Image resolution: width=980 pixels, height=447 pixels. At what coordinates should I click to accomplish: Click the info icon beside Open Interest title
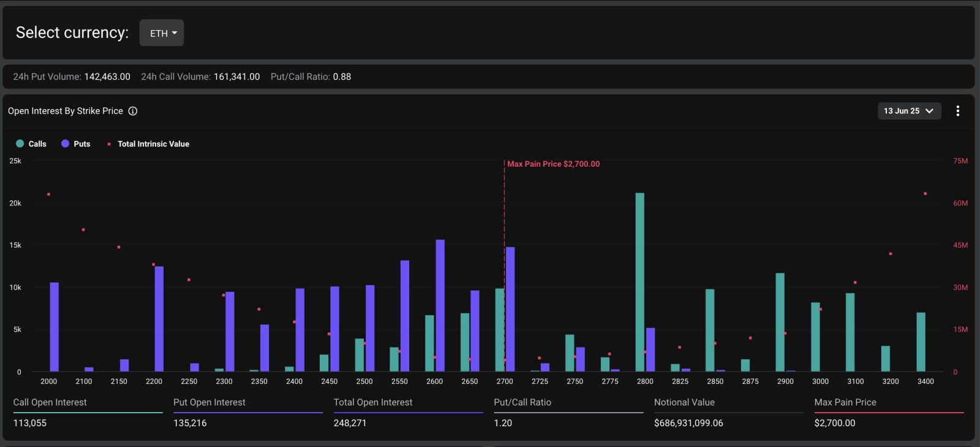[x=133, y=111]
